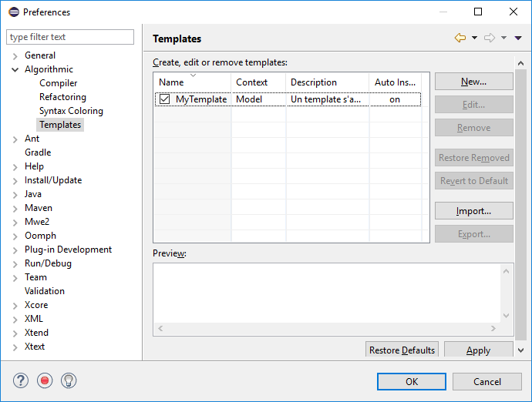Expand the Xcore tree node

coord(15,306)
